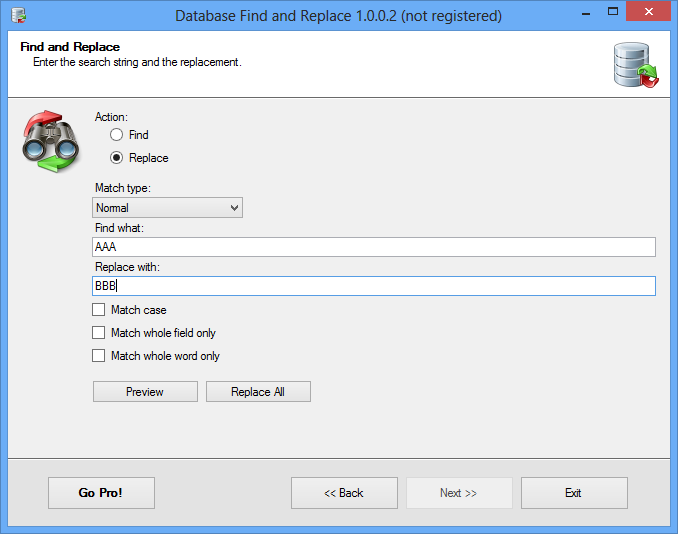
Task: Click the greyed-out Next >> button
Action: [x=459, y=493]
